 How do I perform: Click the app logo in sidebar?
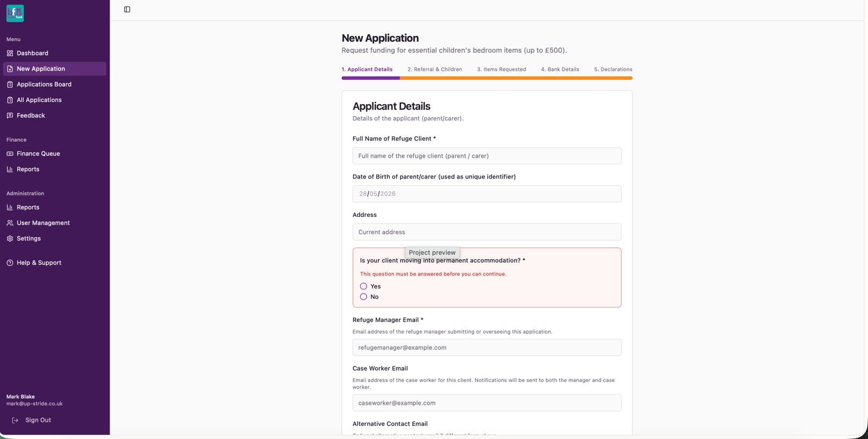[x=15, y=13]
